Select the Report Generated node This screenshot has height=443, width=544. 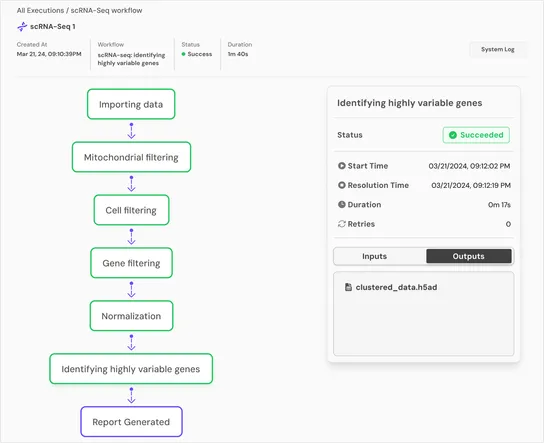pos(131,421)
